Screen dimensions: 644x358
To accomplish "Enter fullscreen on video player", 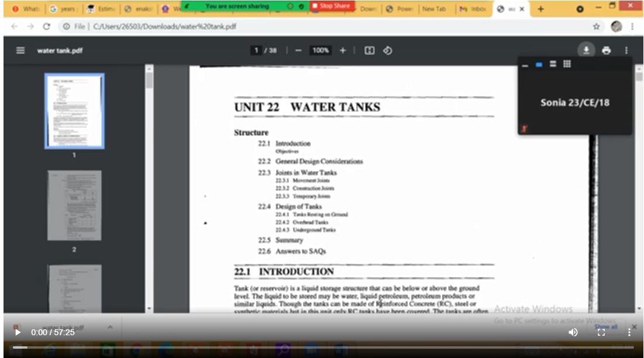I will (601, 332).
